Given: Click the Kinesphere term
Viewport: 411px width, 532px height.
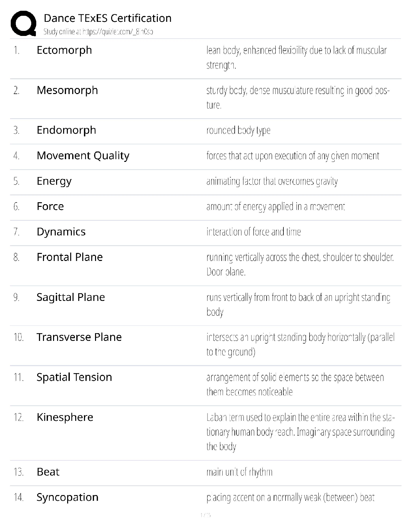Looking at the screenshot, I should tap(65, 417).
